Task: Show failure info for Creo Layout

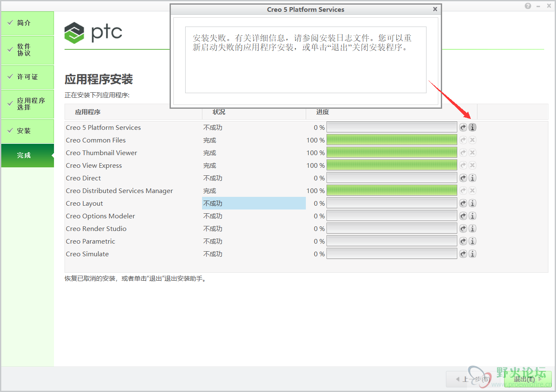Action: 472,203
